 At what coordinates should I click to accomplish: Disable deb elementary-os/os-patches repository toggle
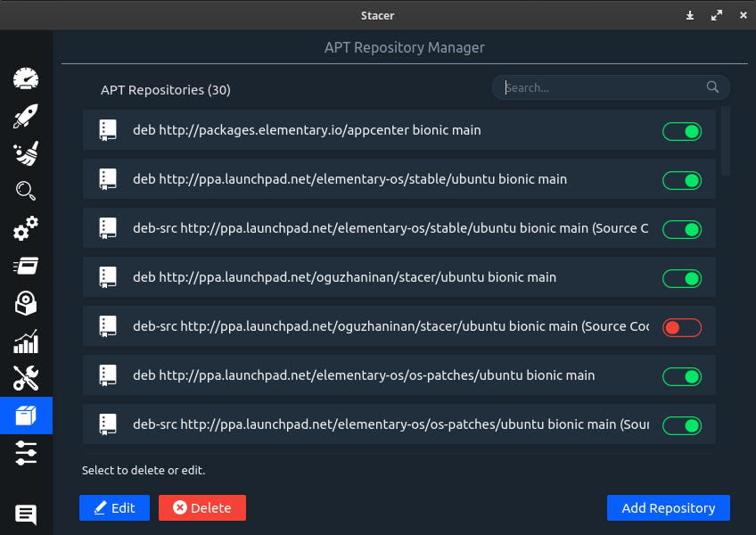(682, 377)
